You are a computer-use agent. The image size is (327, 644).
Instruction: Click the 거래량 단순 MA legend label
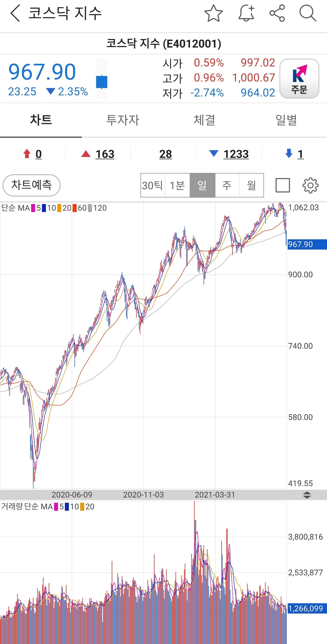27,507
